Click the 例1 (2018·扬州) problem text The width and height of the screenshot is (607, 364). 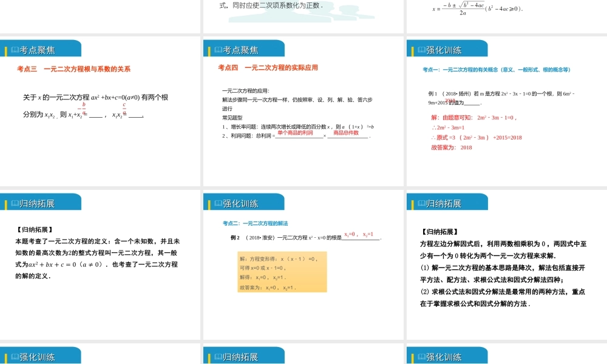(501, 98)
